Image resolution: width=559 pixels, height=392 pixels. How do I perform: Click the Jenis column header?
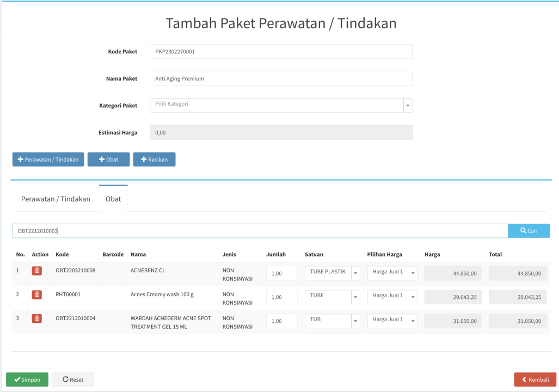click(229, 254)
